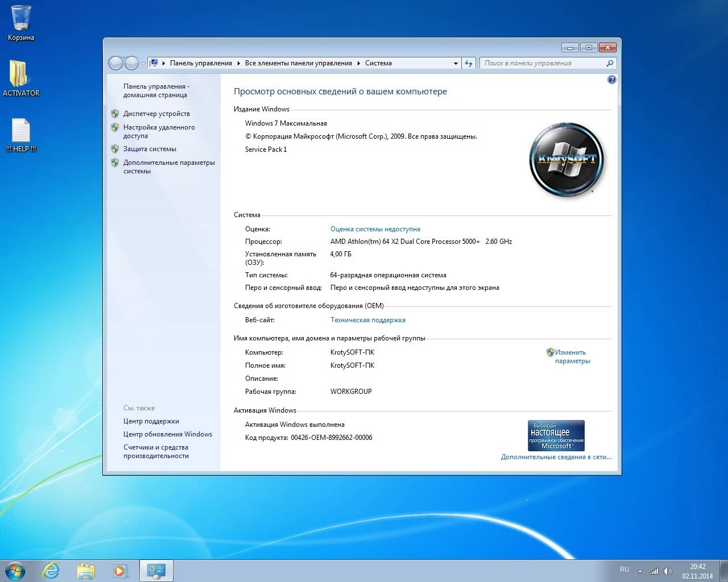Image resolution: width=728 pixels, height=582 pixels.
Task: Go to Панель управления breadcrumb
Action: (201, 63)
